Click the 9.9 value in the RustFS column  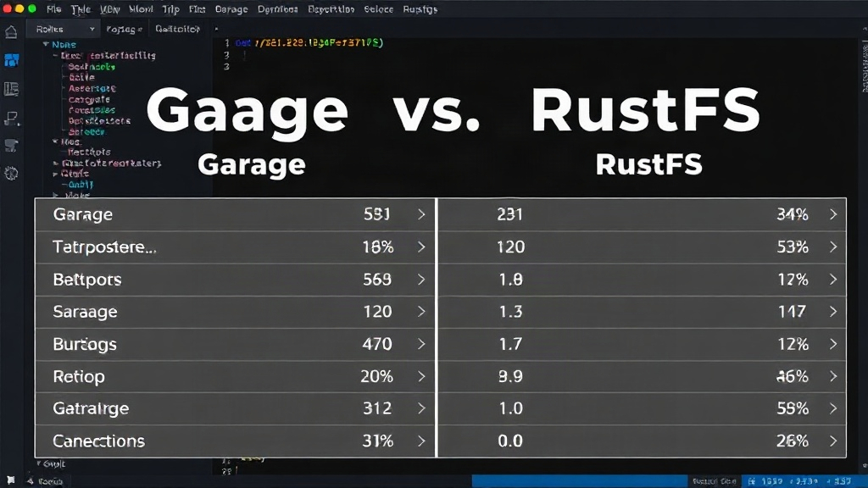[510, 376]
